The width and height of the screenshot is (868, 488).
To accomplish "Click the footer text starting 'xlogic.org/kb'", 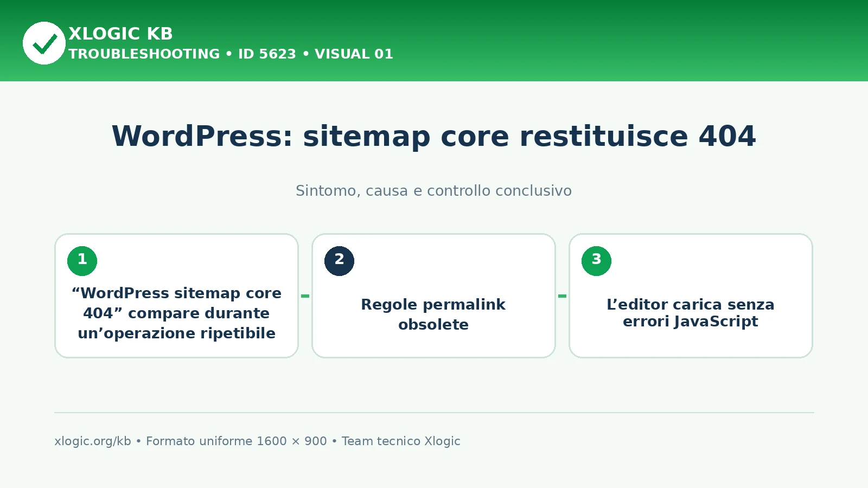I will pyautogui.click(x=257, y=441).
